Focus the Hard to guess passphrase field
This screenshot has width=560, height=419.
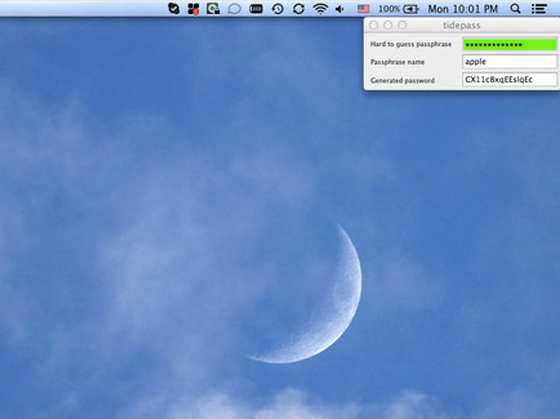(x=510, y=44)
